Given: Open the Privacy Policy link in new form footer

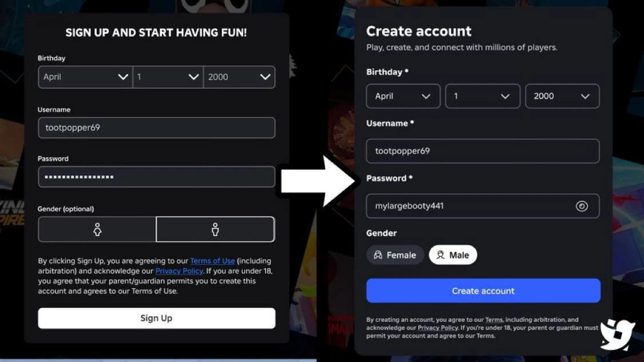Looking at the screenshot, I should [437, 328].
